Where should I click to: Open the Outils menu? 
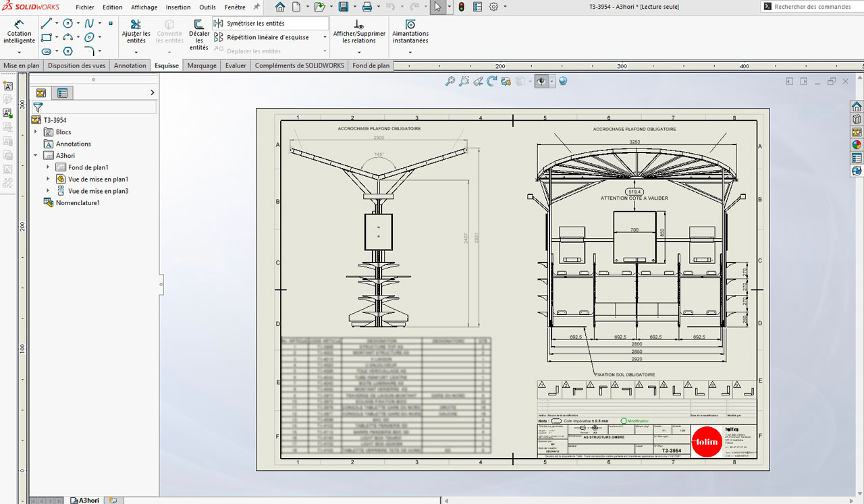[207, 7]
